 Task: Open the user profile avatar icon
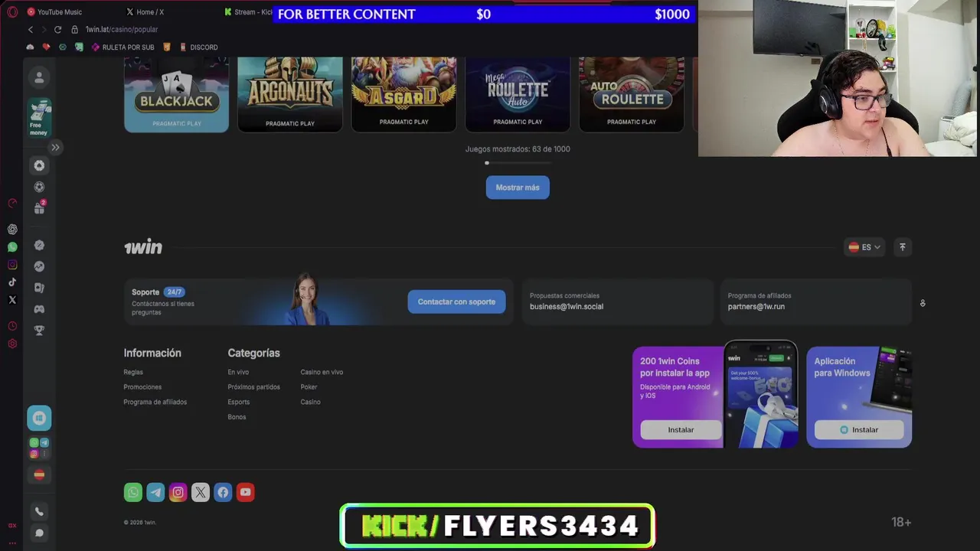coord(39,77)
